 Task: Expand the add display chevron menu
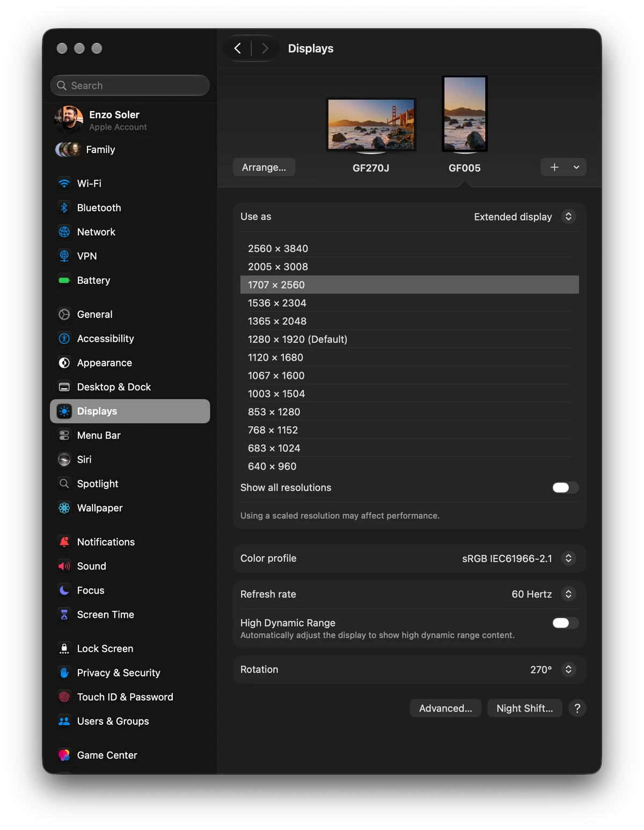click(x=576, y=168)
